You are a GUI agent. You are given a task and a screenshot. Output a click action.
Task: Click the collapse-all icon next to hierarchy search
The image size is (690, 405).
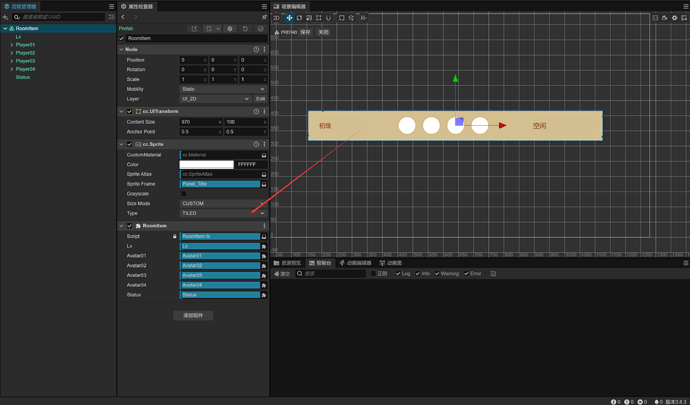coord(111,17)
